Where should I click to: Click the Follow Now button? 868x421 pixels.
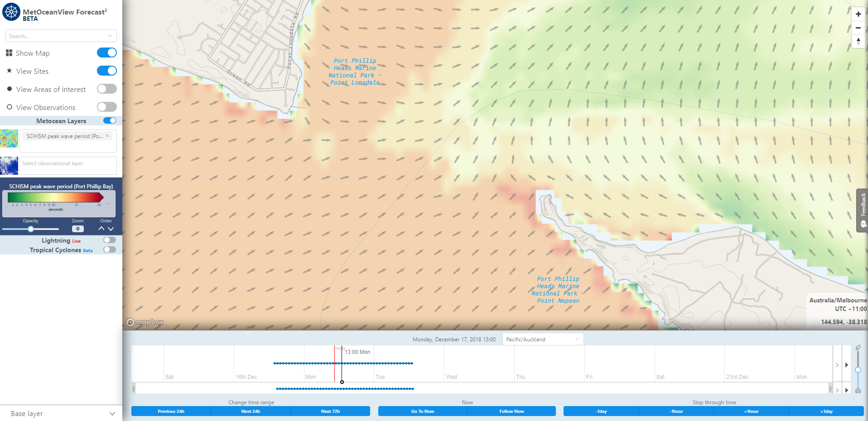coord(511,411)
